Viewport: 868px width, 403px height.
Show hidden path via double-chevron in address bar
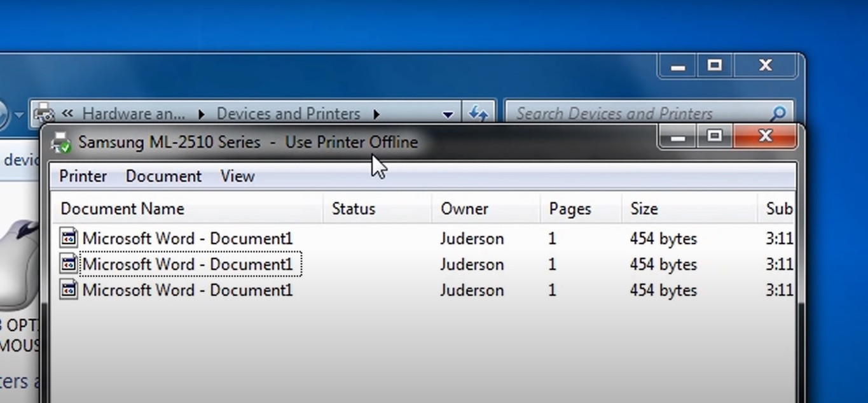click(x=67, y=113)
